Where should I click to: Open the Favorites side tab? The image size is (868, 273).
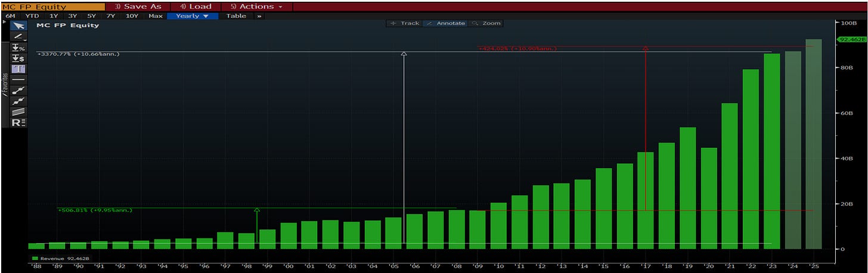pos(5,84)
